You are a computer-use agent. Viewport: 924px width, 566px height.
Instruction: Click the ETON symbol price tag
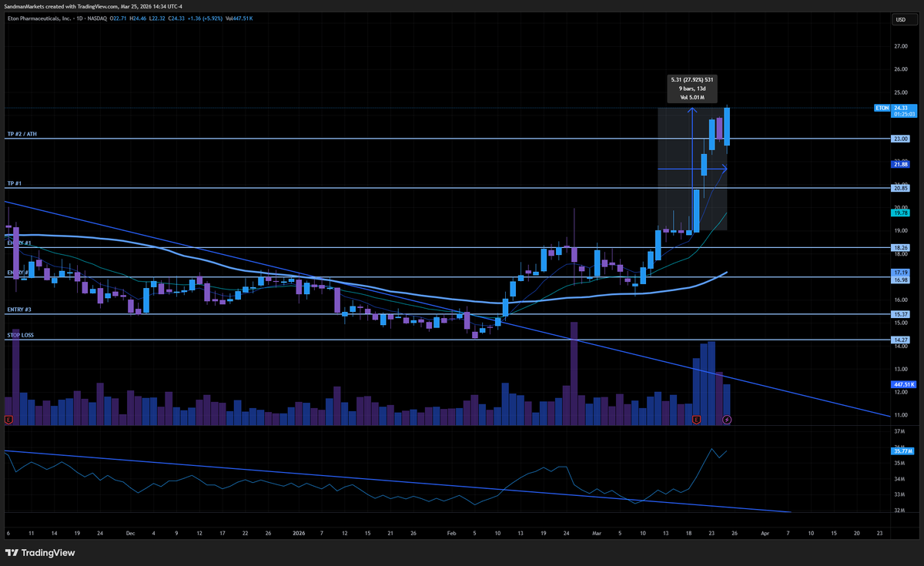[x=882, y=109]
